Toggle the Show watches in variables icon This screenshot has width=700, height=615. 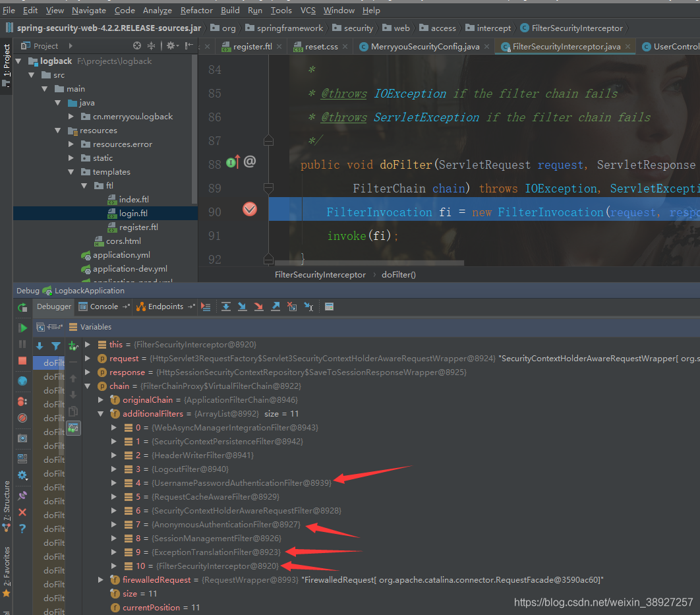[73, 428]
